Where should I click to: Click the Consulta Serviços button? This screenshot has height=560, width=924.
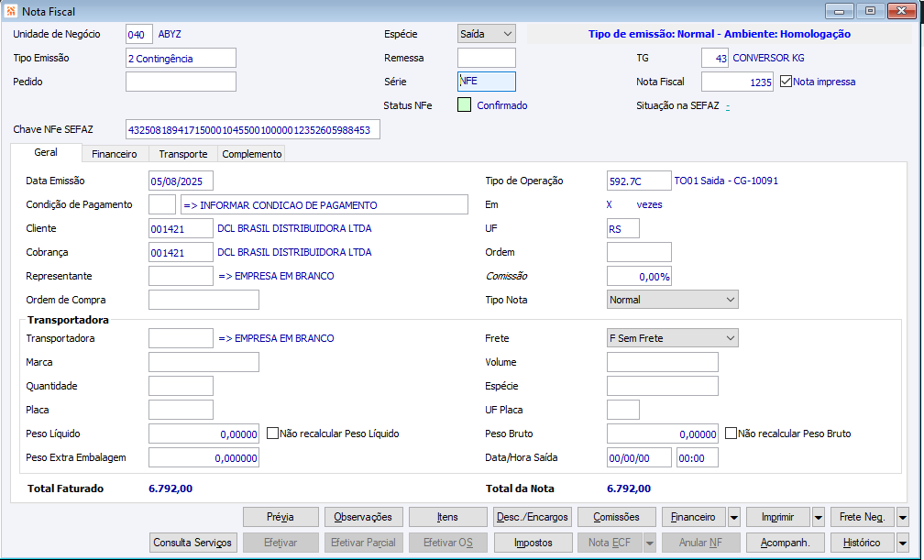pos(192,543)
